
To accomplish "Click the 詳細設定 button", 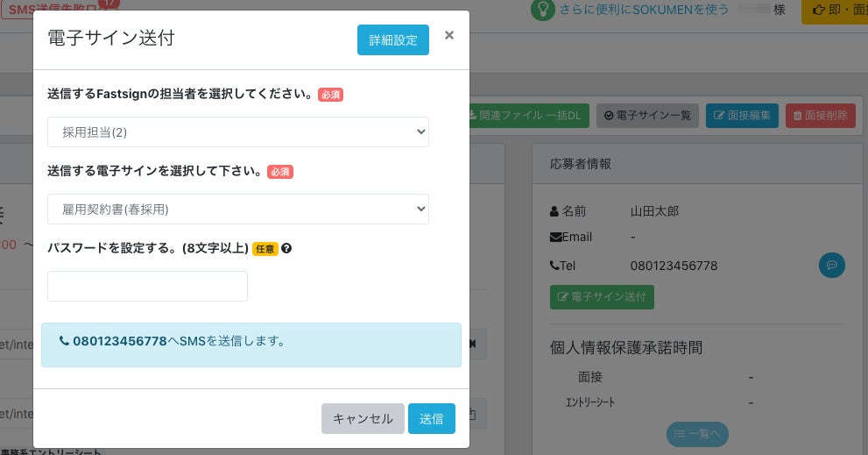I will pyautogui.click(x=393, y=40).
